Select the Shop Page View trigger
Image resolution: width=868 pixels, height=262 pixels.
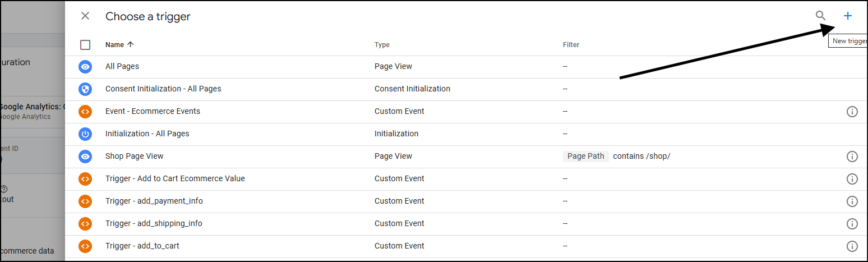coord(466,157)
